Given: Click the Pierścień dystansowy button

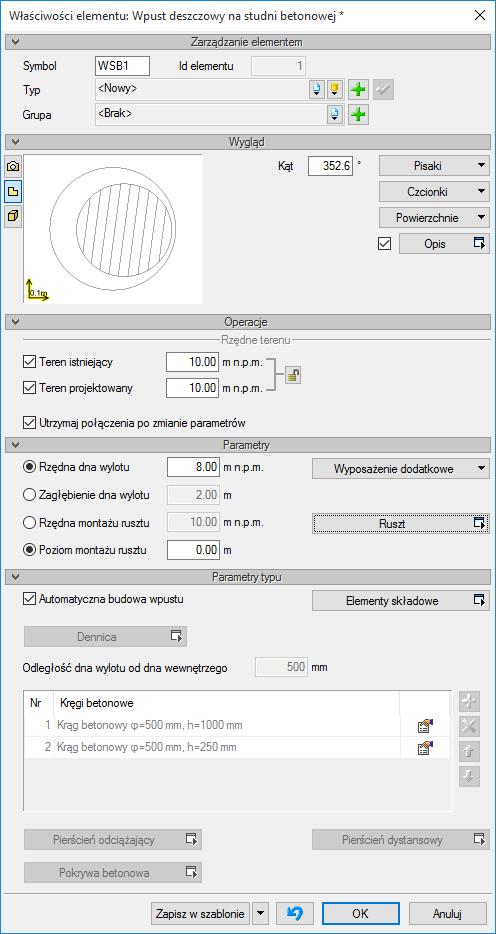Looking at the screenshot, I should (401, 840).
